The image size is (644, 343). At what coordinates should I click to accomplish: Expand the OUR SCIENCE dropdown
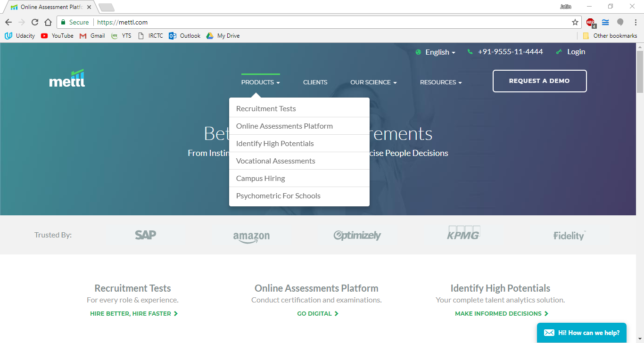coord(373,82)
